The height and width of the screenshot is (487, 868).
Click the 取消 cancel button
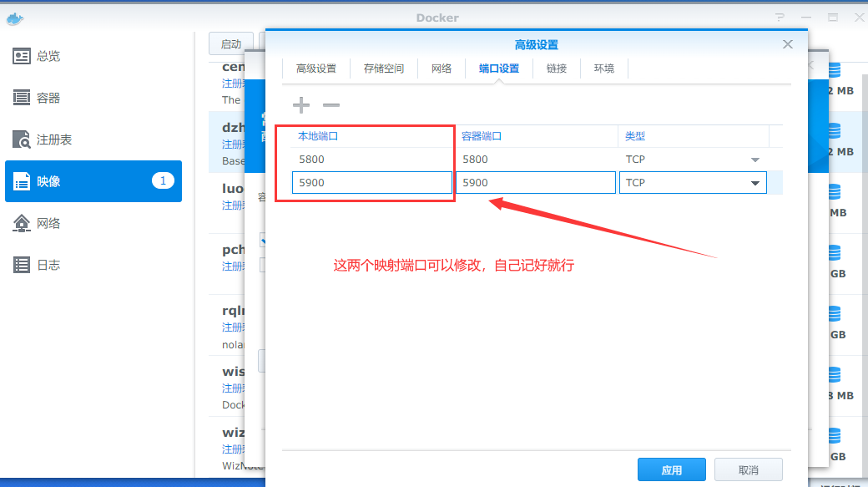(x=748, y=470)
